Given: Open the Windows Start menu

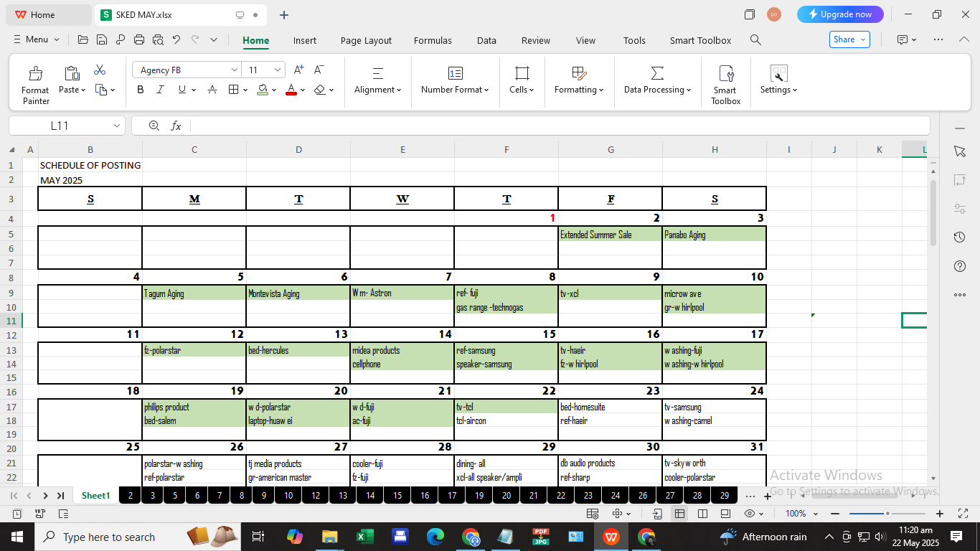Looking at the screenshot, I should point(17,537).
